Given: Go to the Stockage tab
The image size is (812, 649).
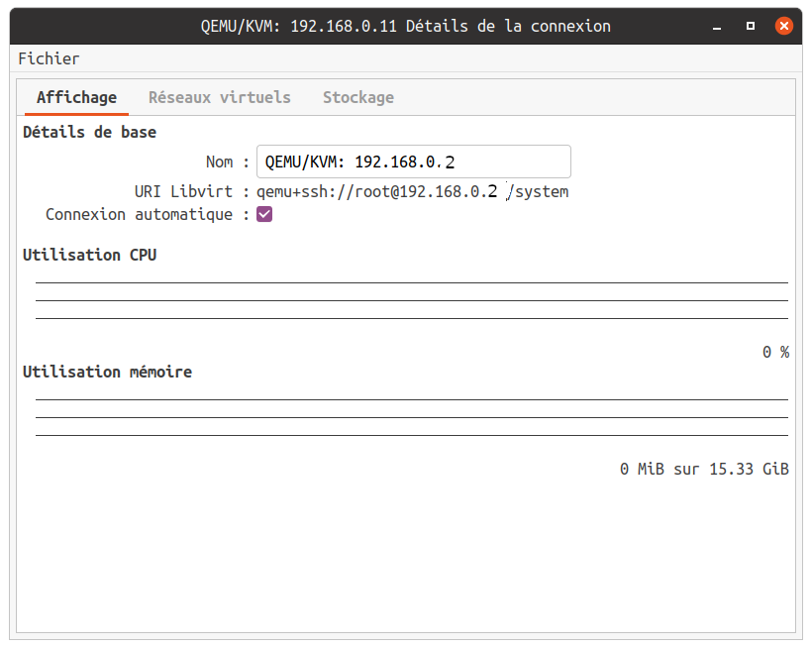Looking at the screenshot, I should tap(357, 97).
